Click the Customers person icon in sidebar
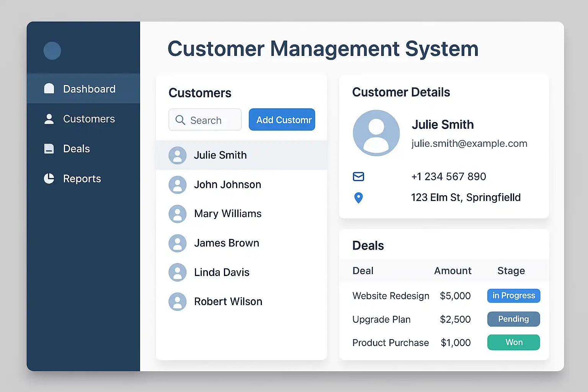 click(49, 119)
